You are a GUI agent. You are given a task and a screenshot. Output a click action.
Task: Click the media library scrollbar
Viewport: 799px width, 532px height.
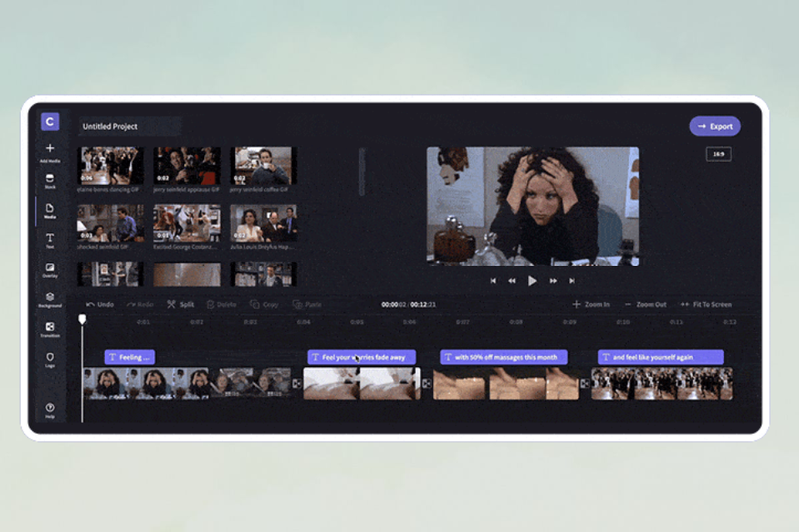click(x=362, y=171)
